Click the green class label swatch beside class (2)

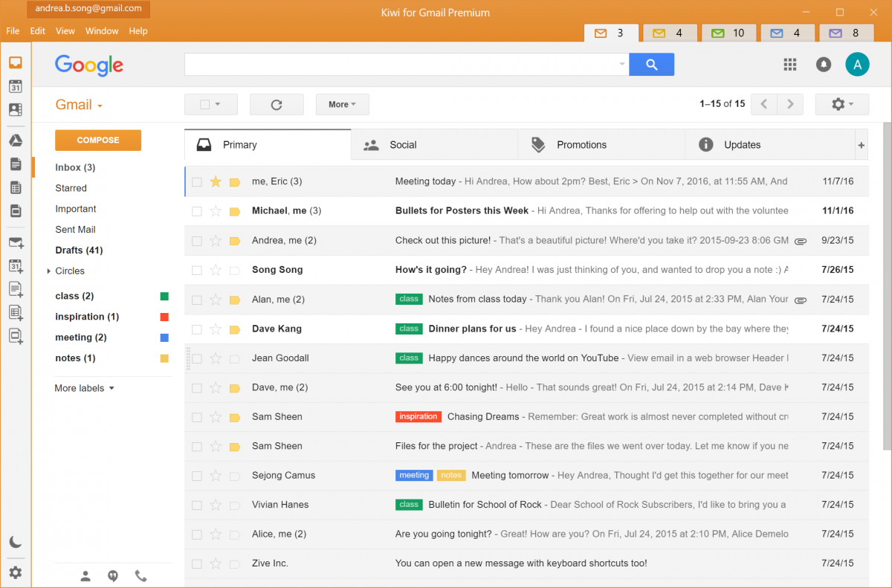click(x=164, y=295)
